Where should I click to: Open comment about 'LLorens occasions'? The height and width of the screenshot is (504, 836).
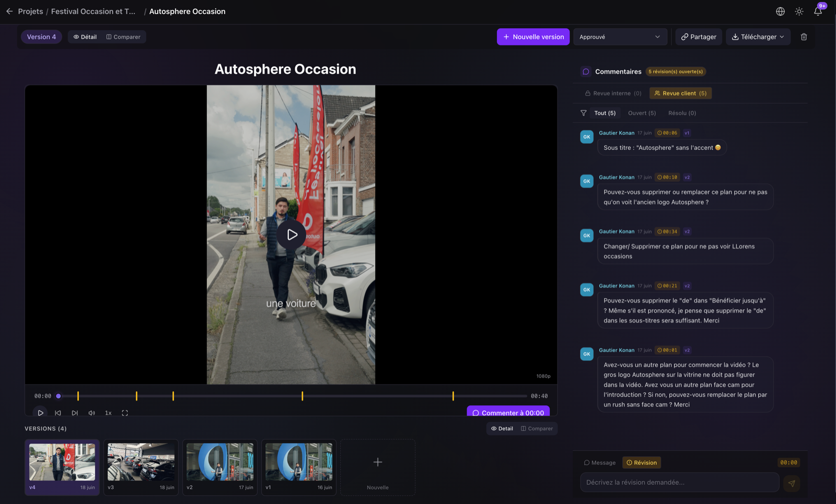pyautogui.click(x=685, y=251)
